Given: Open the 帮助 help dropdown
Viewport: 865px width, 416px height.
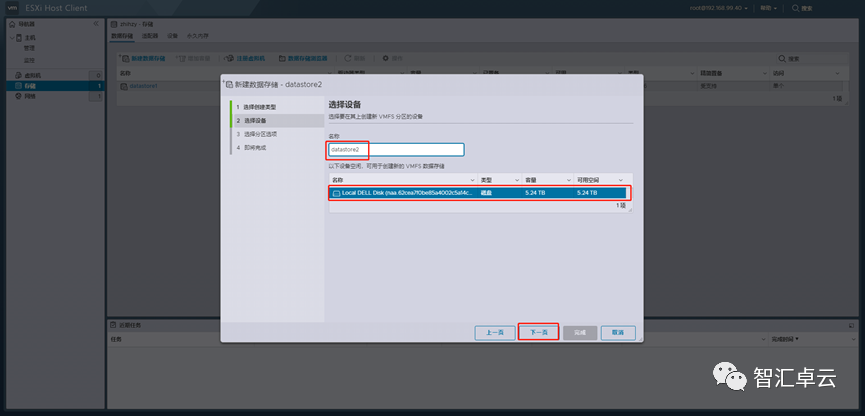Looking at the screenshot, I should click(x=768, y=8).
